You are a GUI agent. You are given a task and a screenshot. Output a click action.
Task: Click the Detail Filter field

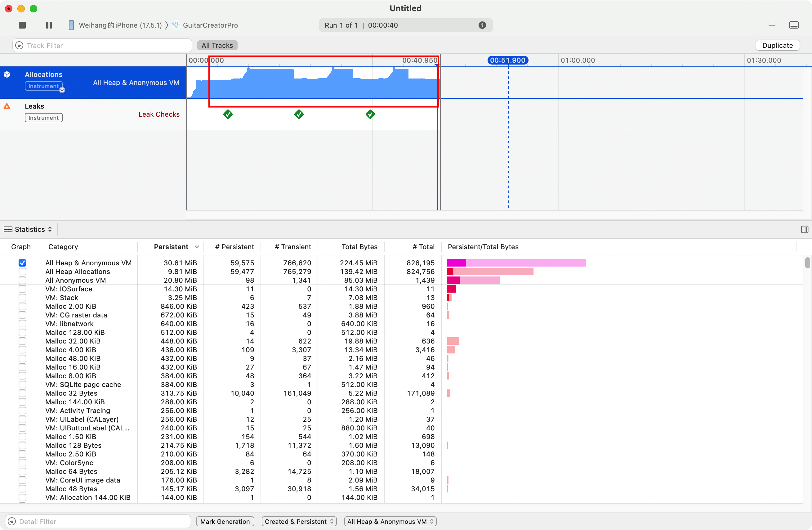(98, 522)
